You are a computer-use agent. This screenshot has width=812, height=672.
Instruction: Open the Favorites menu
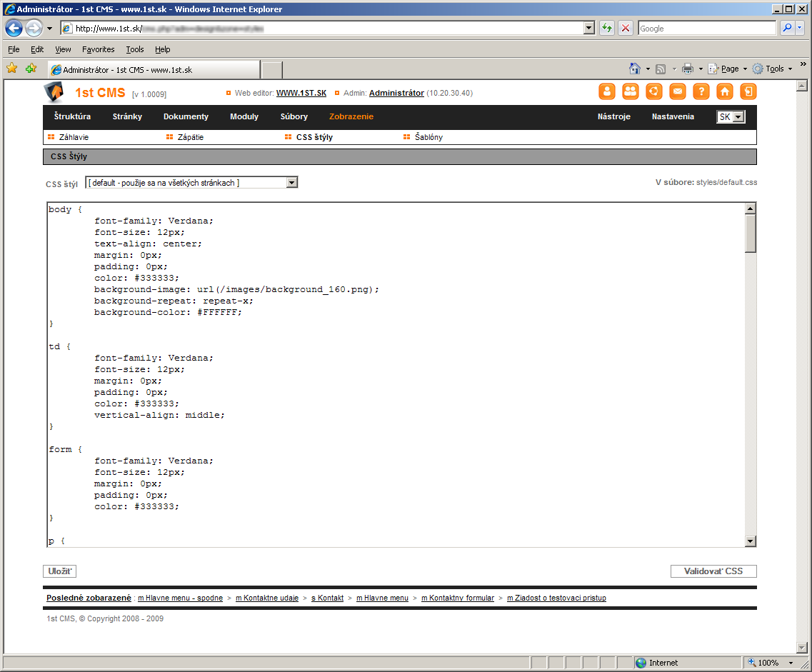point(99,49)
